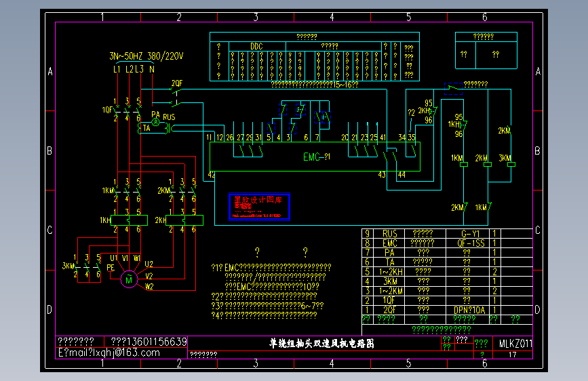
Task: Select the "3N~50HZ 380/220V" supply label
Action: [x=146, y=56]
